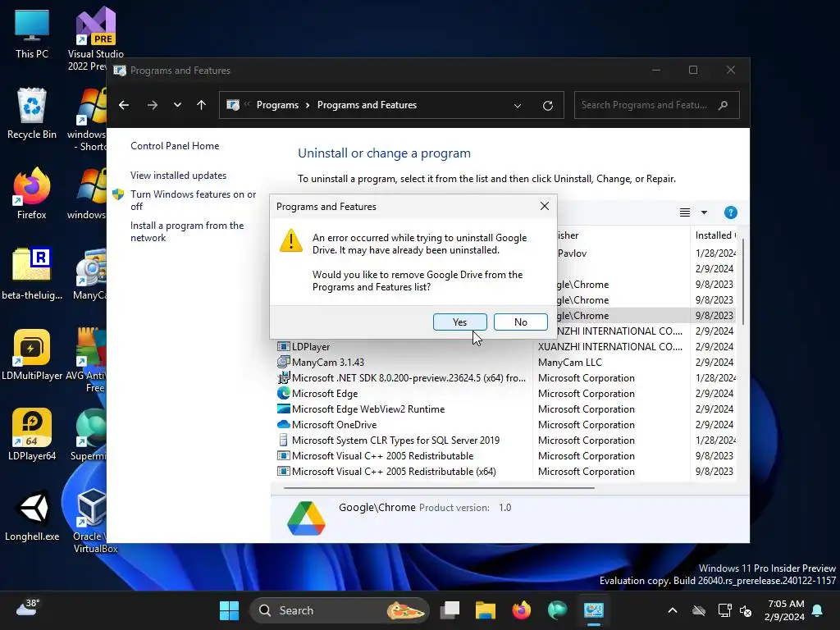Image resolution: width=840 pixels, height=630 pixels.
Task: Select Longhell.exe Unity icon on desktop
Action: click(x=32, y=515)
